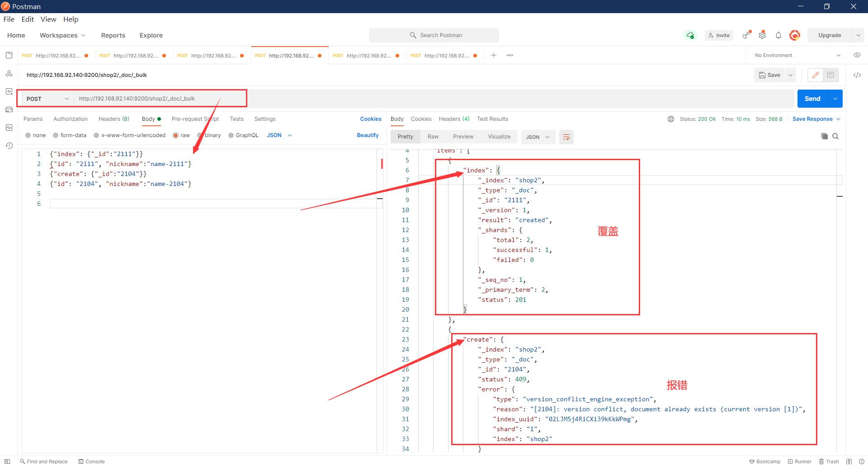Expand the Send button dropdown arrow
Screen dimensions: 868x466
(x=835, y=99)
